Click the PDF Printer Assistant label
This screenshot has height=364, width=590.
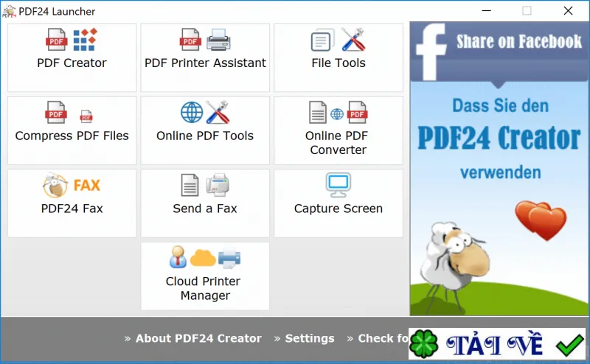[205, 63]
